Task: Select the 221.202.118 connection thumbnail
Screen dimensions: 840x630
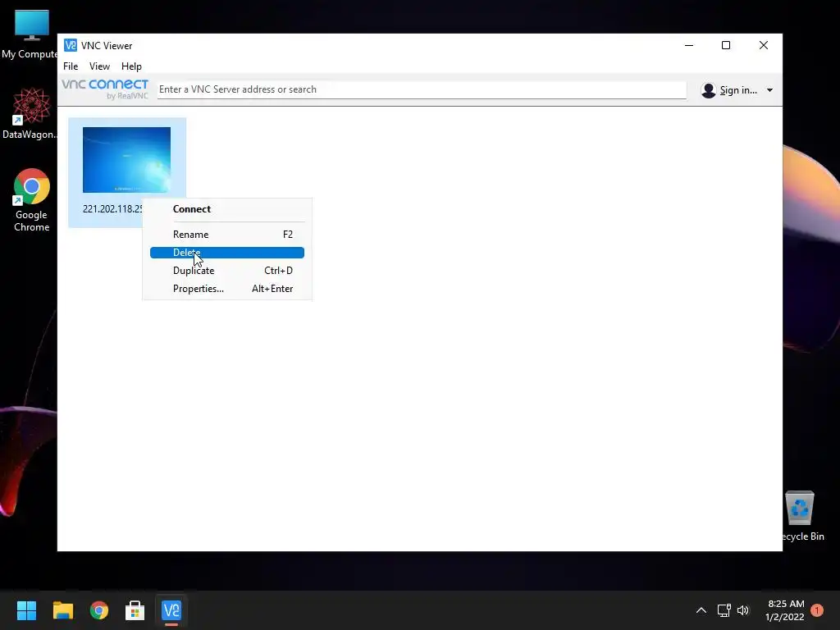Action: tap(126, 160)
